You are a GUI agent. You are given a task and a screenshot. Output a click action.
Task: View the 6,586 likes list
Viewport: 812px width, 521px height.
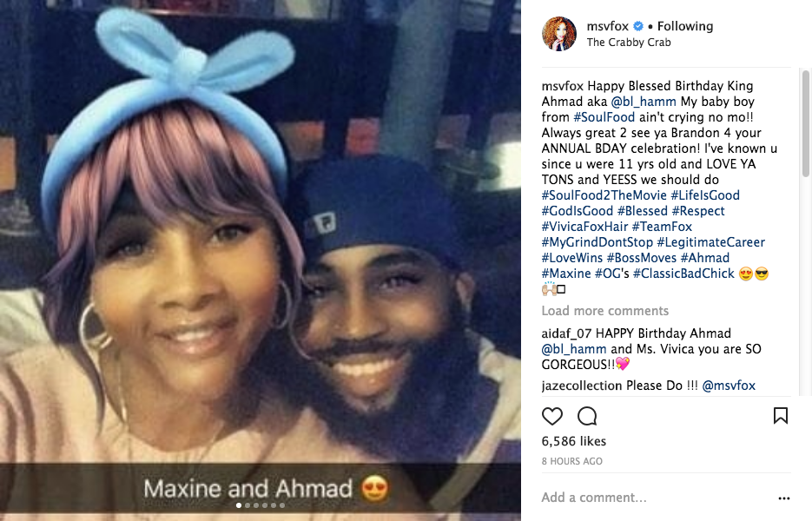[574, 441]
